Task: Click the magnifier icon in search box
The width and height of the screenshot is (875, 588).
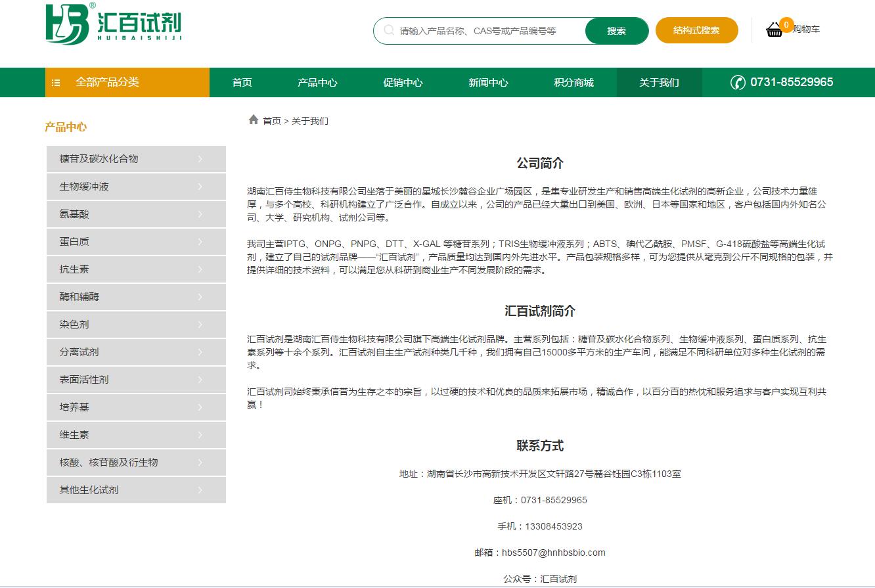Action: 389,30
